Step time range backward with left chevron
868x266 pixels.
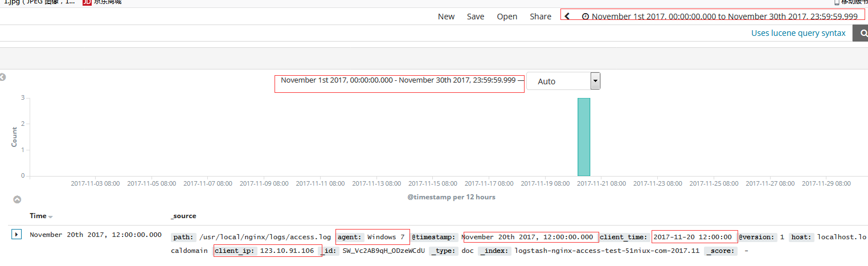click(567, 16)
